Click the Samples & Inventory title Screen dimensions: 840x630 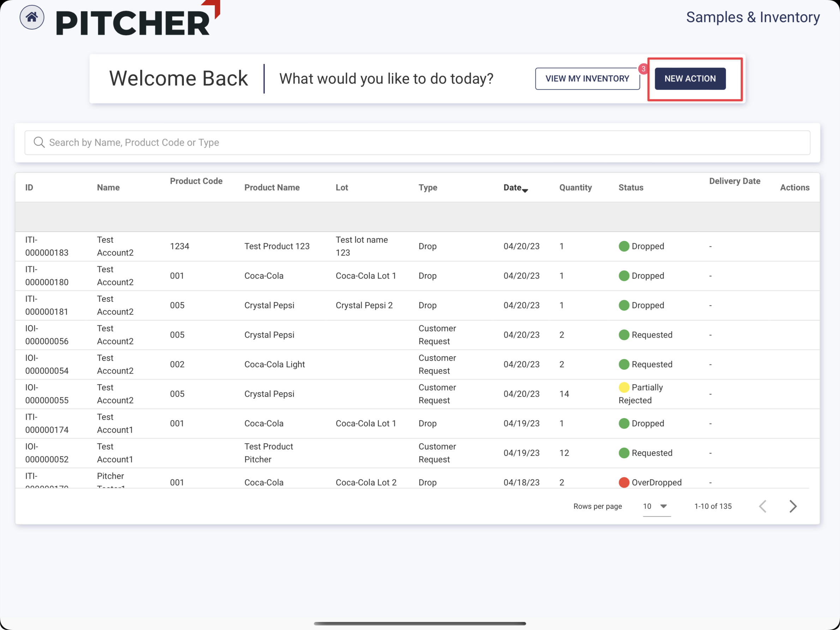[x=753, y=17]
